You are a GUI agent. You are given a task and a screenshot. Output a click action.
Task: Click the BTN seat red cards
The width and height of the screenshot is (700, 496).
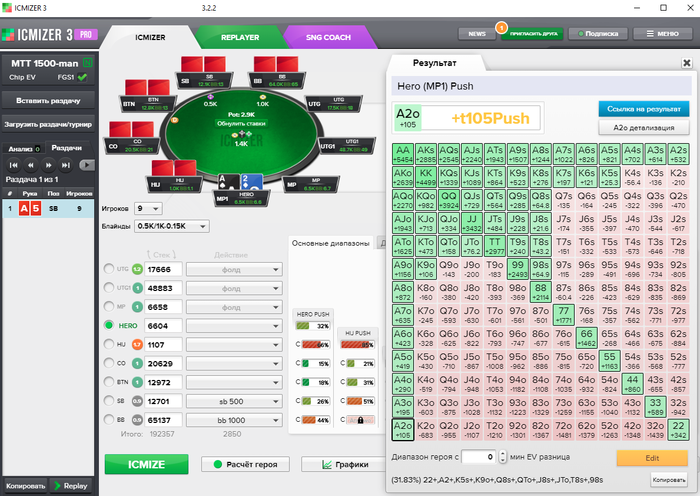(147, 87)
